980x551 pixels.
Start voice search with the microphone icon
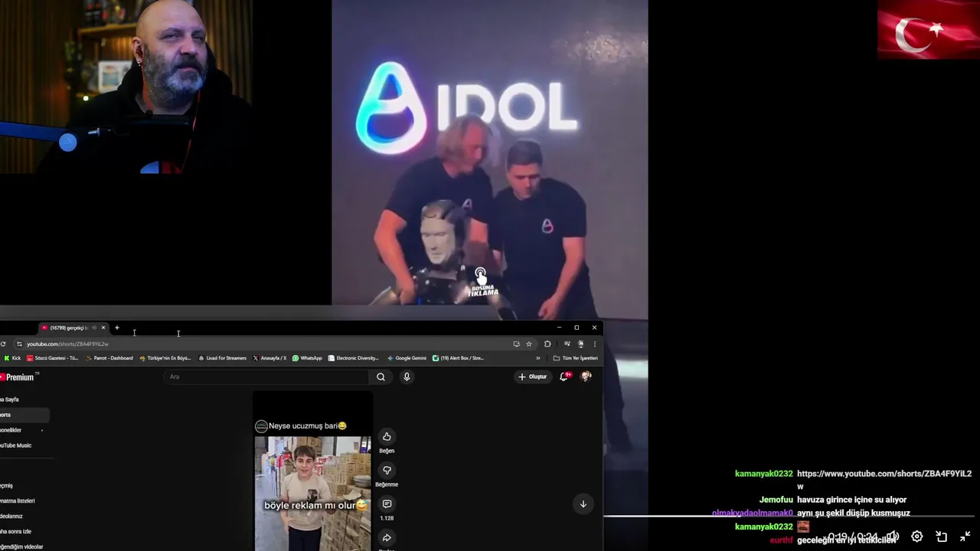407,377
